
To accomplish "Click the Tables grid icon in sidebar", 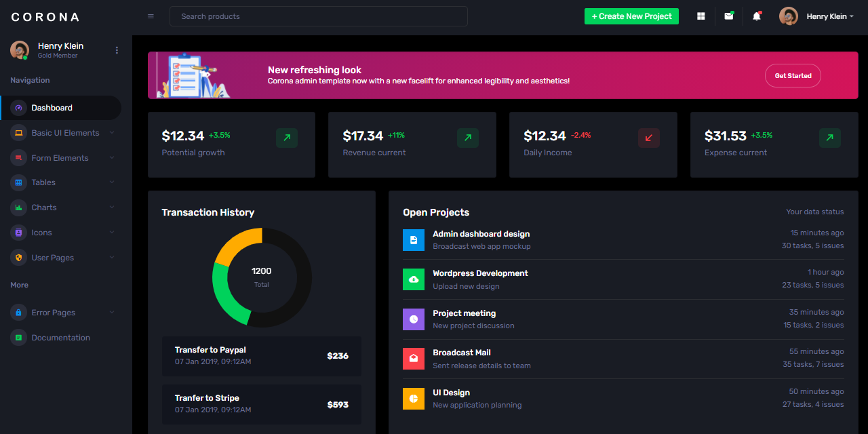I will point(19,182).
